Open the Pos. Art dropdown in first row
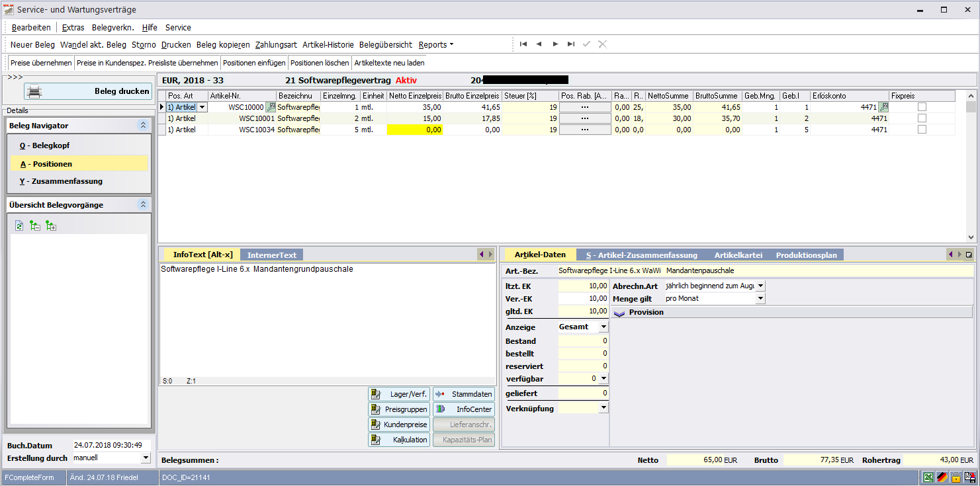 pyautogui.click(x=202, y=107)
